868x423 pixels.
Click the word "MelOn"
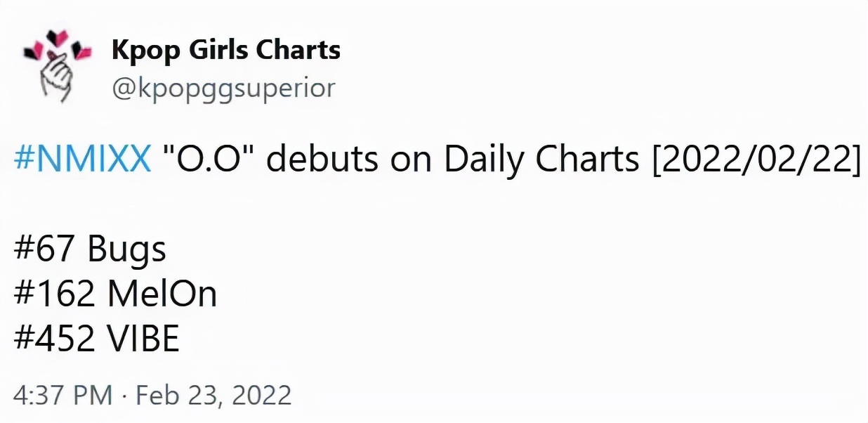pyautogui.click(x=162, y=294)
